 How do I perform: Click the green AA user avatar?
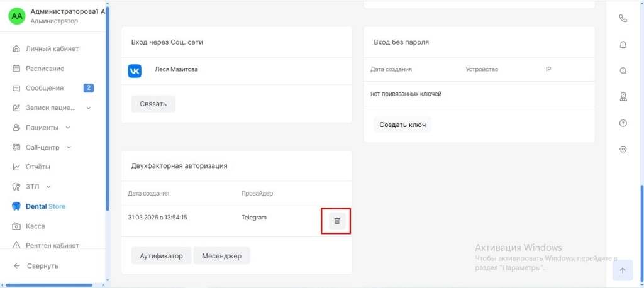tap(17, 16)
